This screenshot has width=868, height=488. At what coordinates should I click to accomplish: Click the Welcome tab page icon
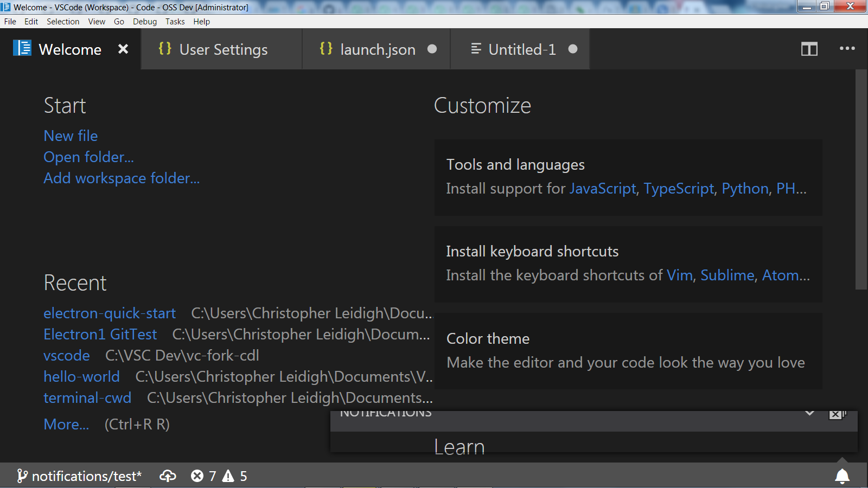pyautogui.click(x=22, y=49)
